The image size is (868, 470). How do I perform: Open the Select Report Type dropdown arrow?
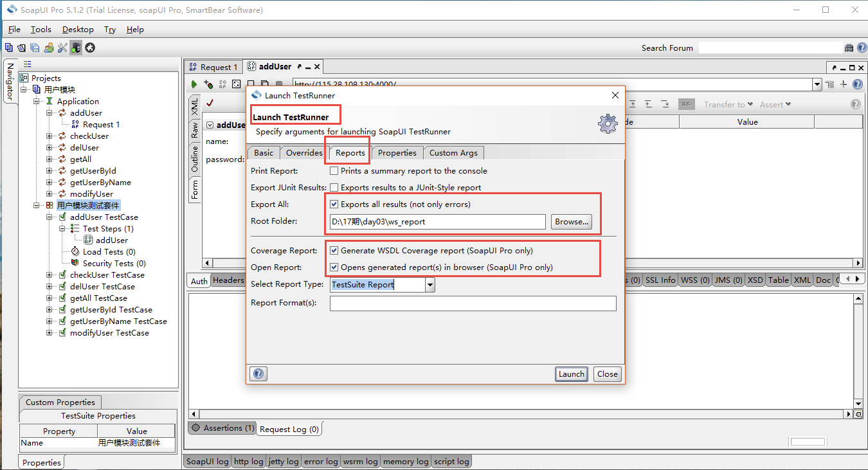(430, 285)
